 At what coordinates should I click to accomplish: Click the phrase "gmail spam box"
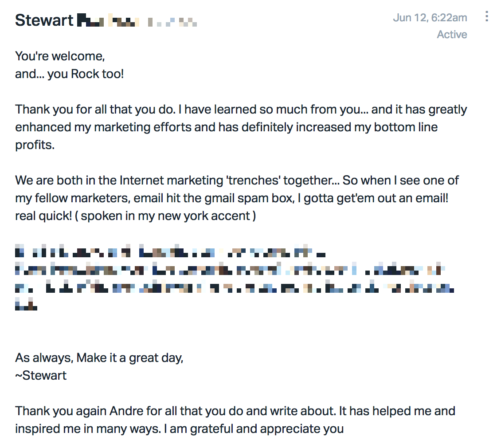click(x=249, y=198)
